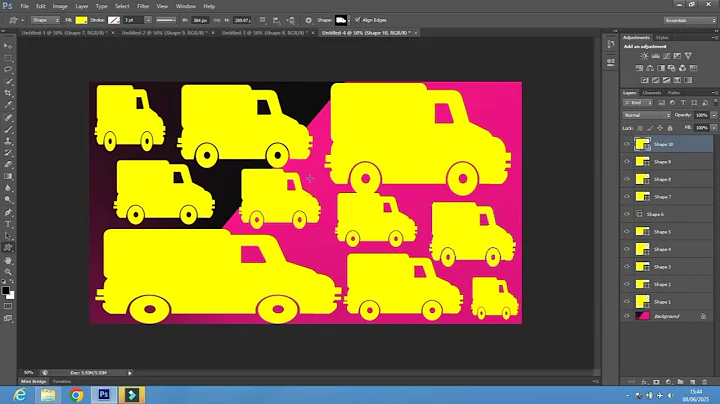Click lock position icon in Layers
Image resolution: width=720 pixels, height=404 pixels.
(x=660, y=128)
